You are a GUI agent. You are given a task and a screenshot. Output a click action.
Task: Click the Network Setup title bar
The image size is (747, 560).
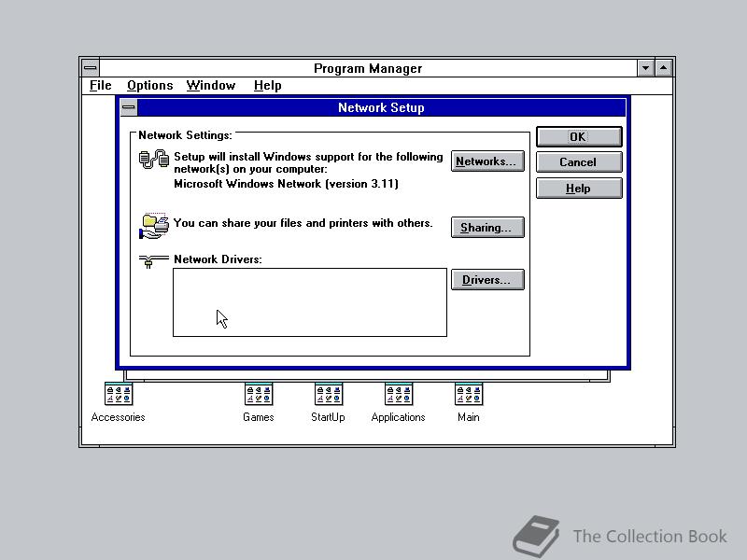coord(381,107)
